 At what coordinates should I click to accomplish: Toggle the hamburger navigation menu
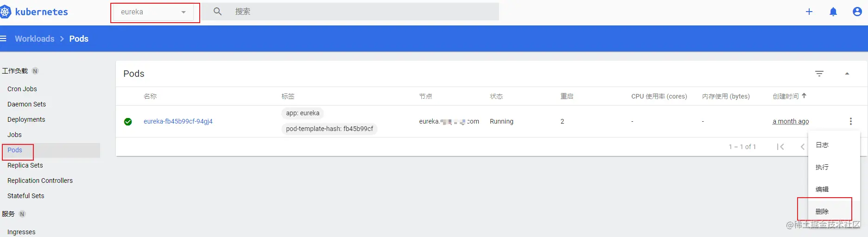[3, 39]
